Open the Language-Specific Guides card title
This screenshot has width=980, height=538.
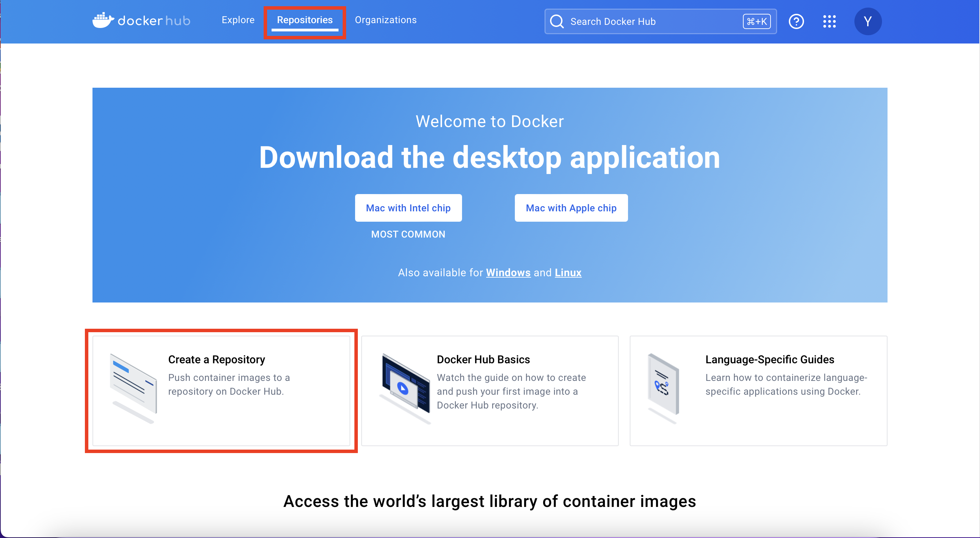tap(769, 359)
